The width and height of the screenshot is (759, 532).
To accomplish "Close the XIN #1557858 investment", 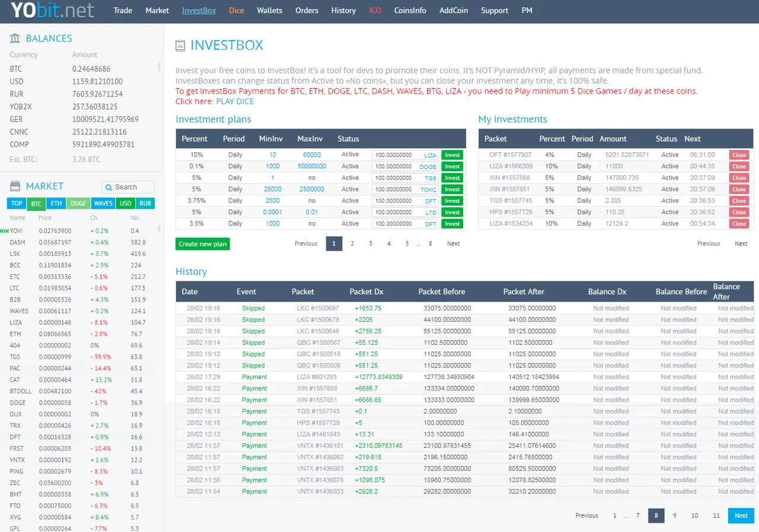I will (739, 178).
